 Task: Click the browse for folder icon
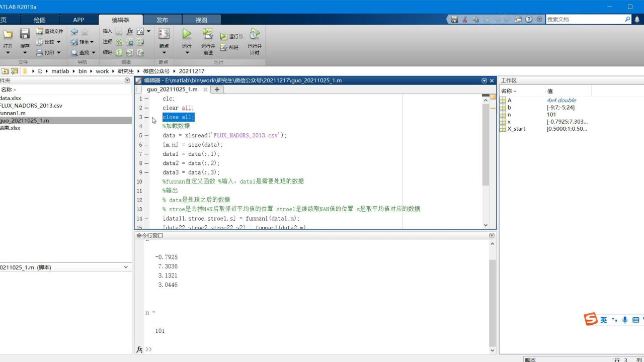point(14,71)
